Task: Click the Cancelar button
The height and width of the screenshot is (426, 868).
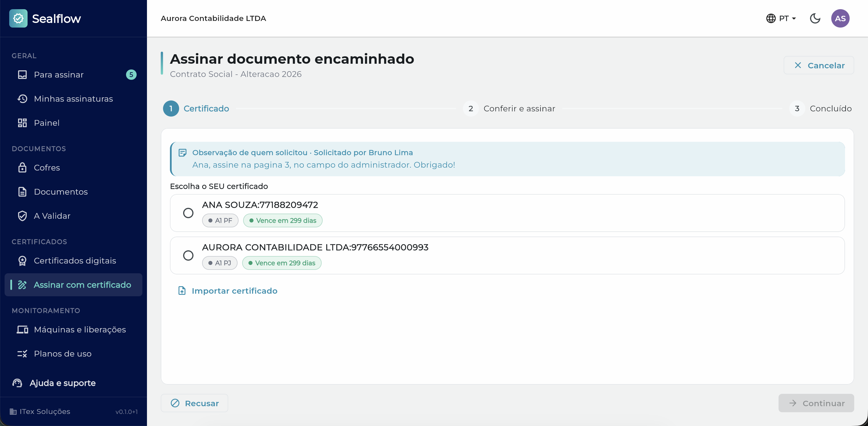Action: point(819,65)
